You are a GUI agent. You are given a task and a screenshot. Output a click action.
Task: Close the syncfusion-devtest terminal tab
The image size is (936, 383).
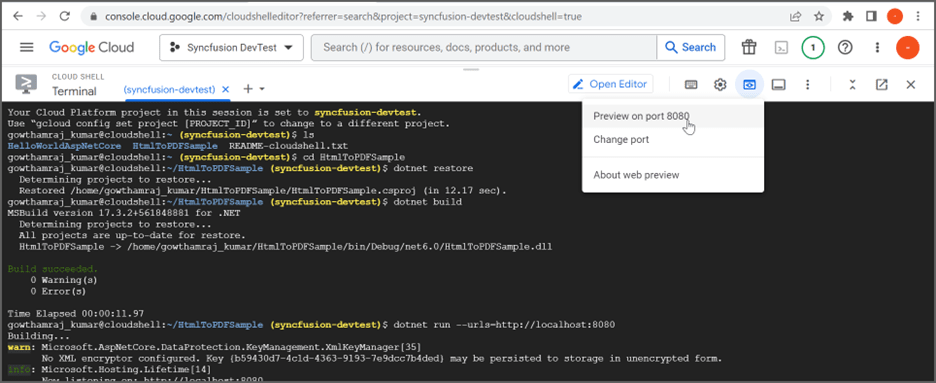click(225, 89)
